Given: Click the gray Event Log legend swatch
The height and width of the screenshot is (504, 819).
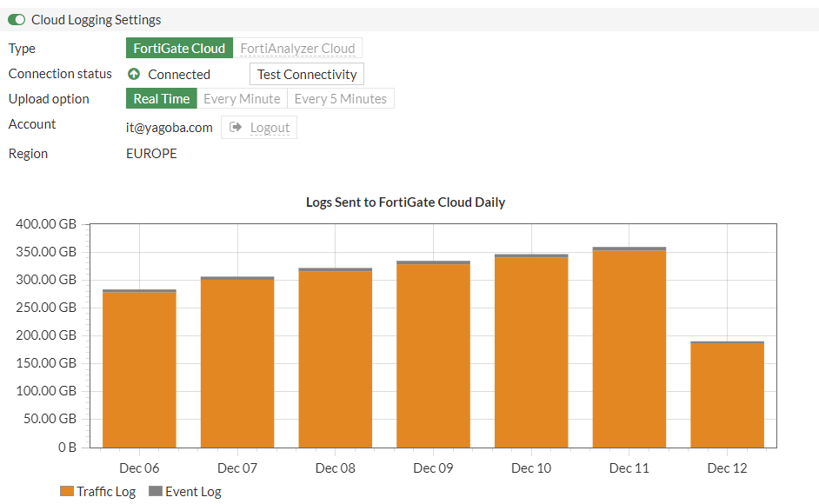Looking at the screenshot, I should coord(156,491).
